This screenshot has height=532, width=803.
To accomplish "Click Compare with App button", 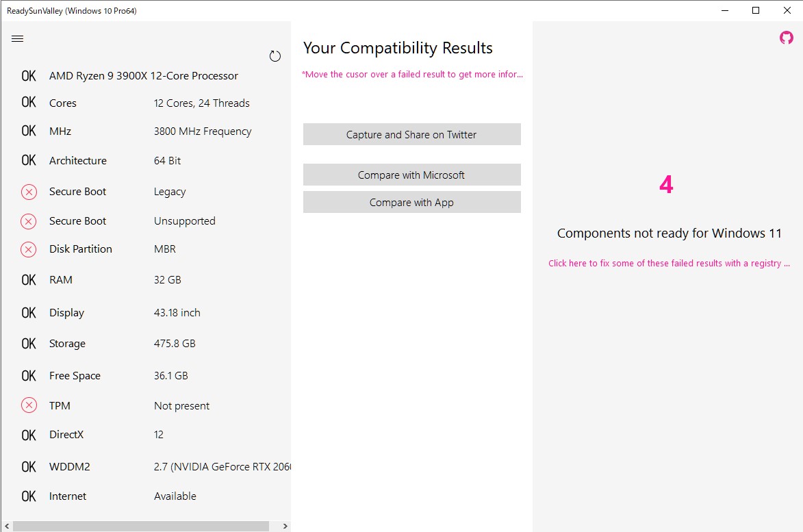I will (411, 203).
